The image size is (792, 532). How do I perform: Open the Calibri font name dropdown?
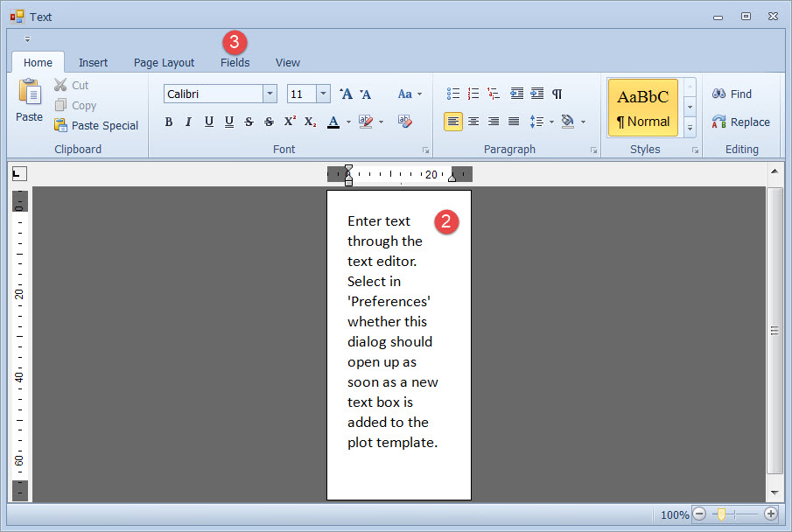[270, 94]
